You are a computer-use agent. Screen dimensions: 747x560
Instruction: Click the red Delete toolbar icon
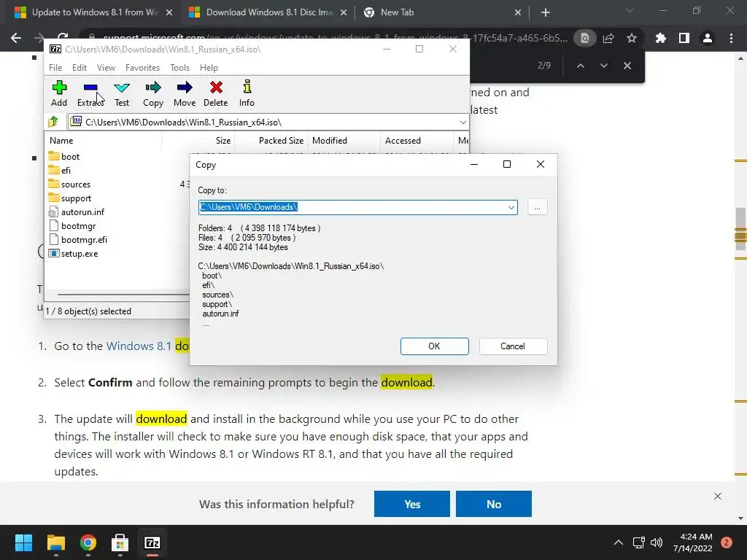(x=216, y=93)
